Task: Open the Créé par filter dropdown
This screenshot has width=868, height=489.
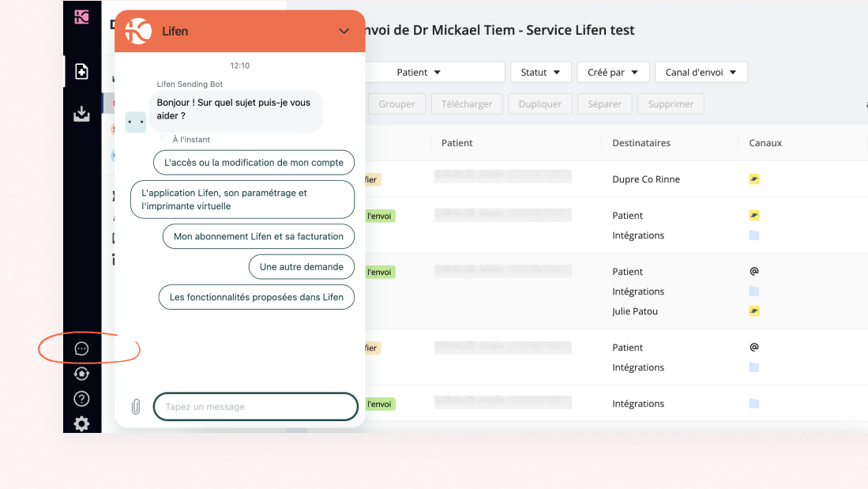Action: coord(613,72)
